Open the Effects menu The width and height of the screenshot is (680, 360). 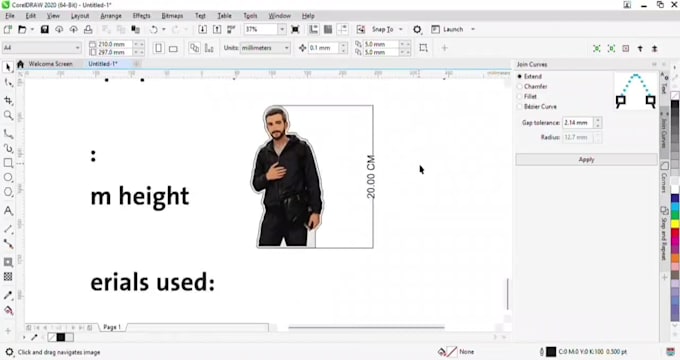click(x=141, y=16)
